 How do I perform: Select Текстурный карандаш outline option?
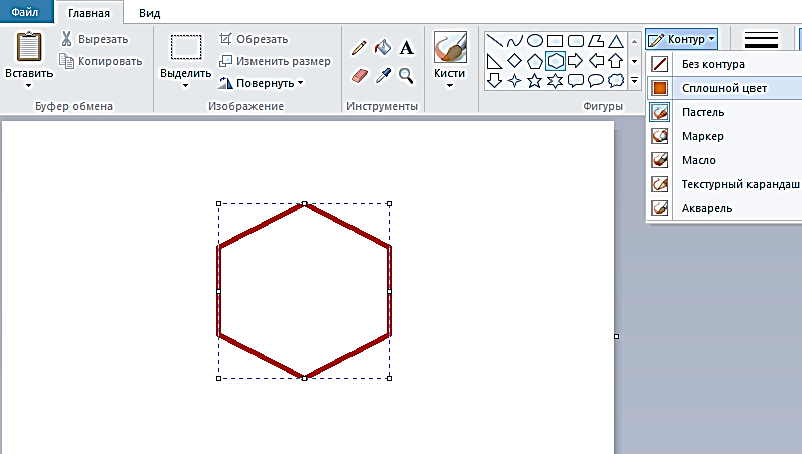(x=724, y=184)
